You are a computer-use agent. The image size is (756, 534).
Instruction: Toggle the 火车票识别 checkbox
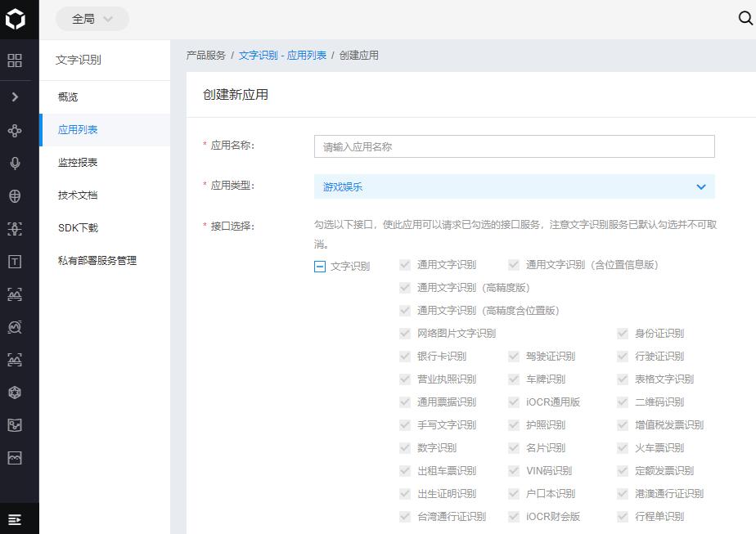point(623,448)
